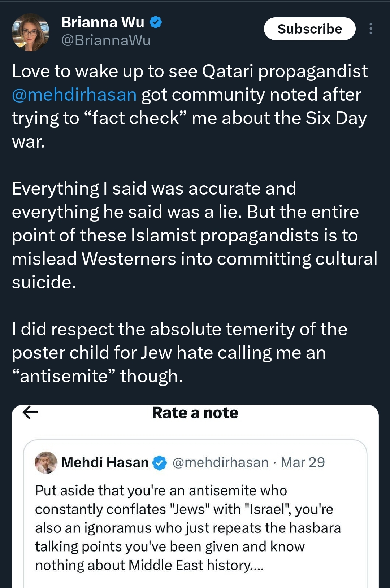390x588 pixels.
Task: Click the paragraph mentioning Islamist propagandists
Action: [x=194, y=235]
